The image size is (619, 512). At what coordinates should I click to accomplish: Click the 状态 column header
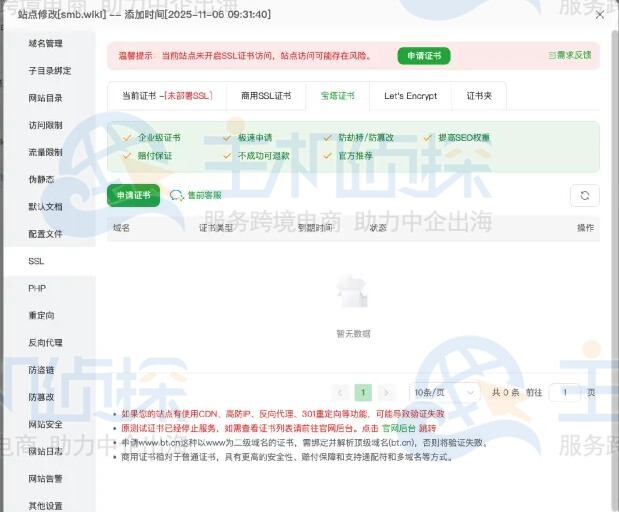[x=378, y=228]
